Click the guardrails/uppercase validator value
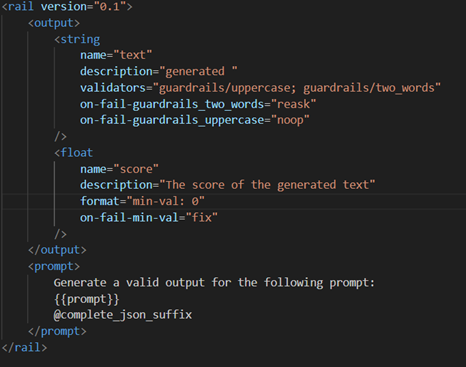This screenshot has width=466, height=367. [225, 88]
